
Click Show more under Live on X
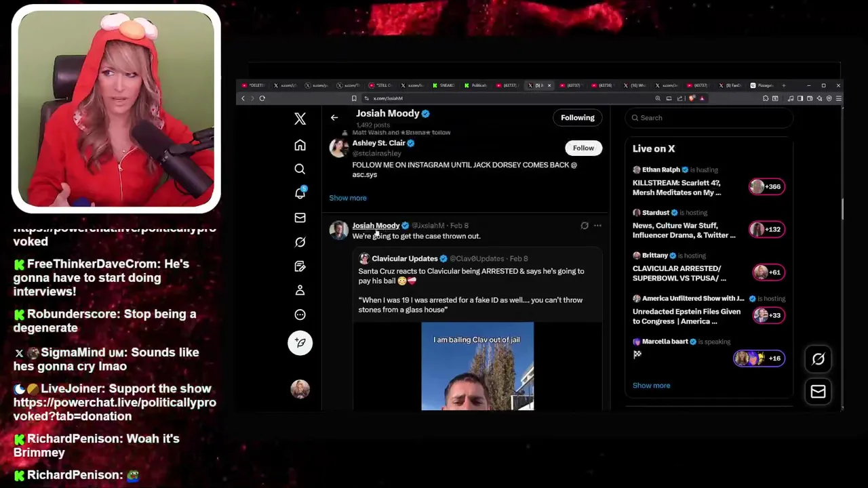pos(651,386)
